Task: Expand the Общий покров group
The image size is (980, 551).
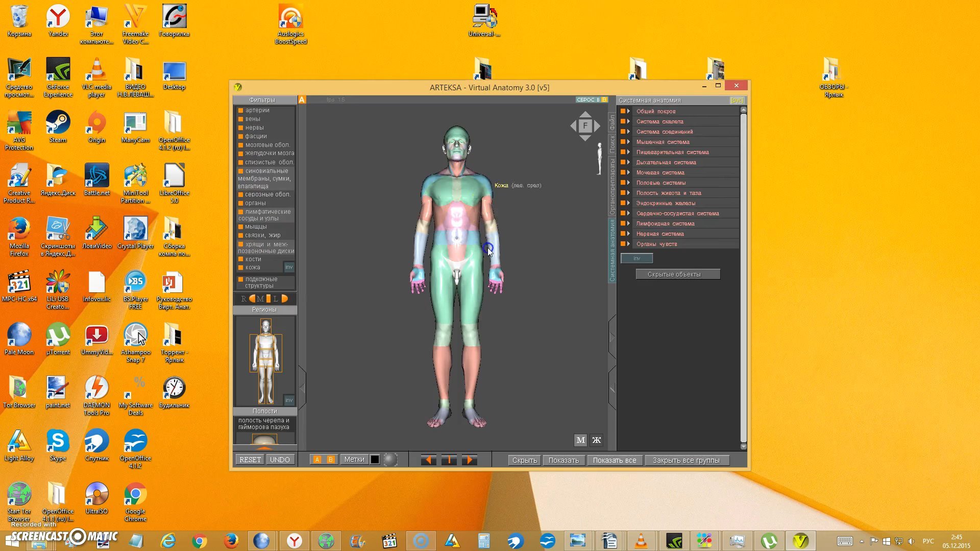Action: point(629,111)
